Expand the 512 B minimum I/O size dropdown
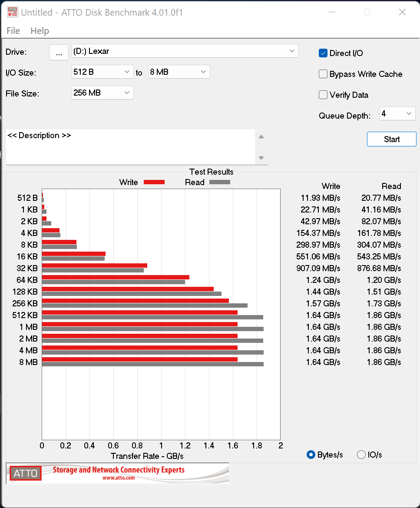 point(103,72)
